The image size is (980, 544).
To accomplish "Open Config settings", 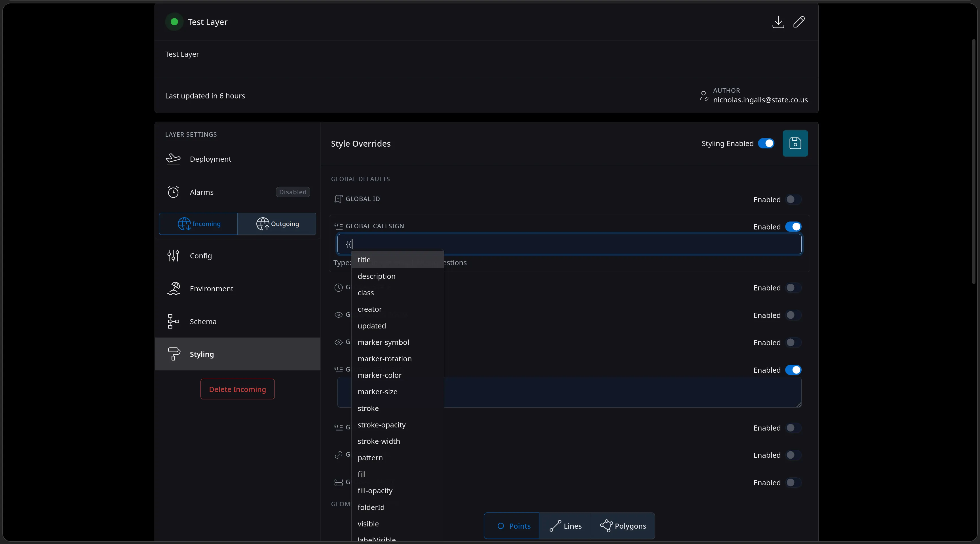I will 237,256.
